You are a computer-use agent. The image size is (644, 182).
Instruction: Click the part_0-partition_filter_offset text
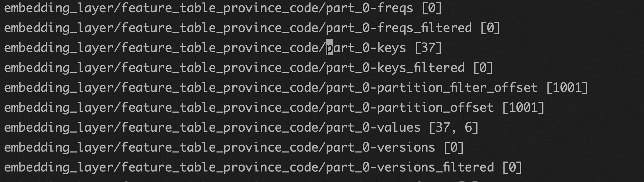[x=431, y=88]
